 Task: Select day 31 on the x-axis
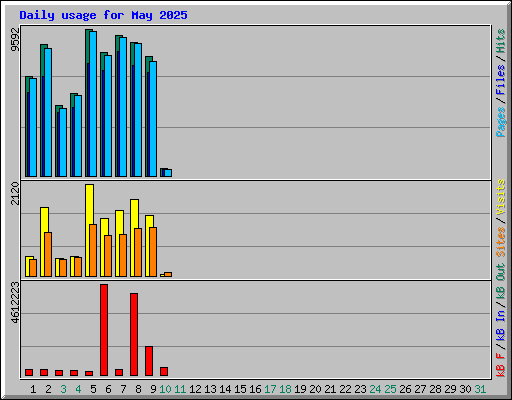coord(480,389)
